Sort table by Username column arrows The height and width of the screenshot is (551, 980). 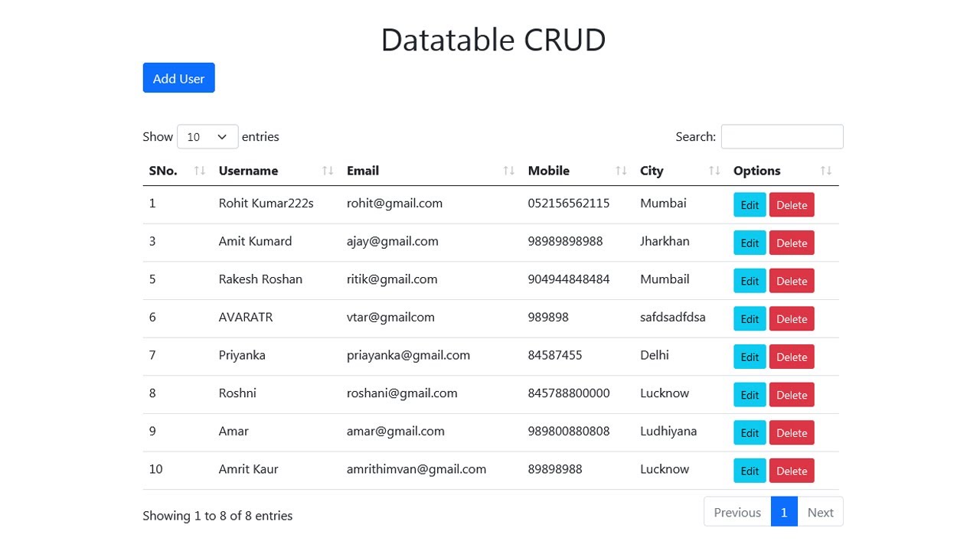coord(328,171)
